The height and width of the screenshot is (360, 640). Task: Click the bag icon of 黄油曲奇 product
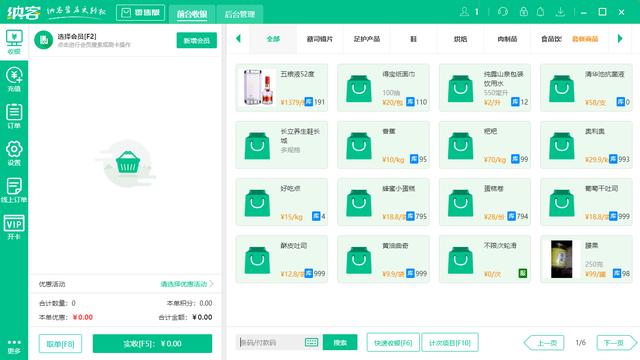(359, 260)
